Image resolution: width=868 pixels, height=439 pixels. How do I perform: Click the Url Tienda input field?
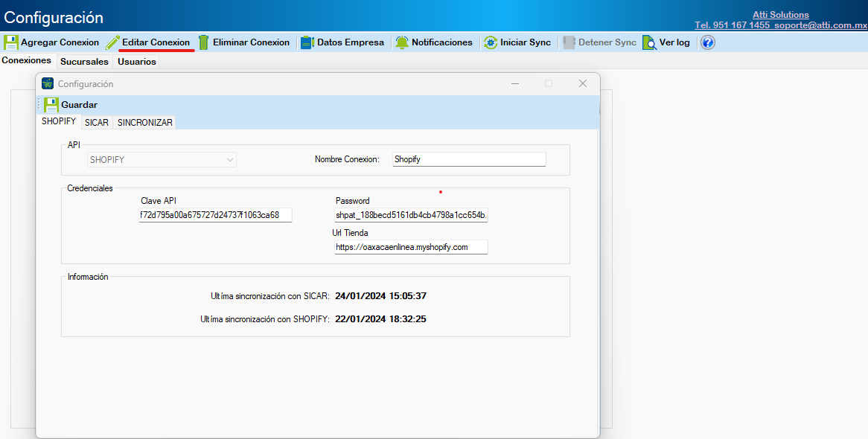pos(411,247)
